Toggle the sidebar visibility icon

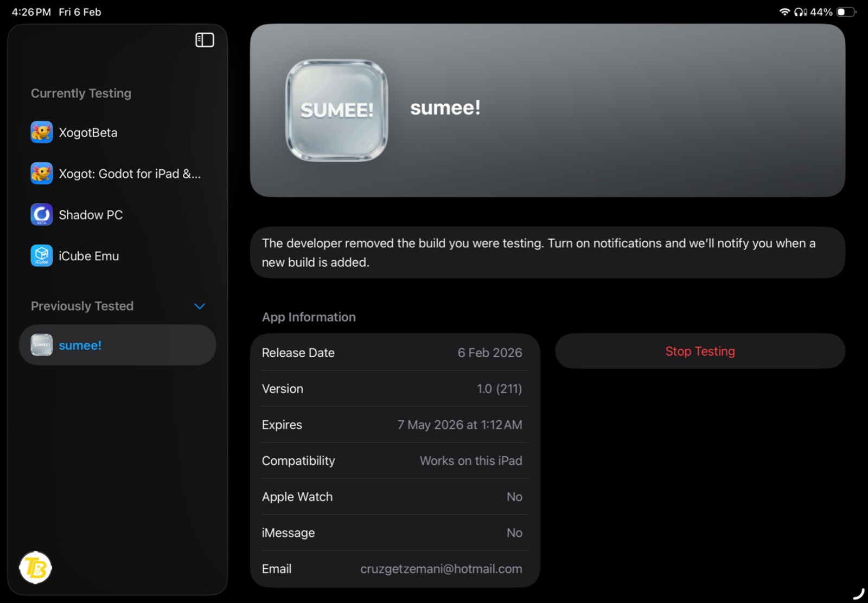205,40
